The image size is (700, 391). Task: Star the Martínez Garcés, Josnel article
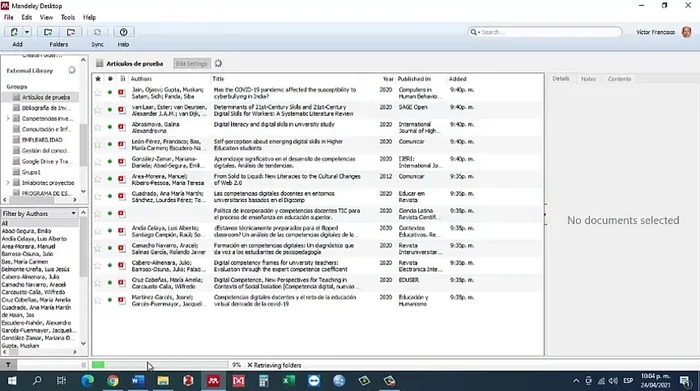click(98, 300)
